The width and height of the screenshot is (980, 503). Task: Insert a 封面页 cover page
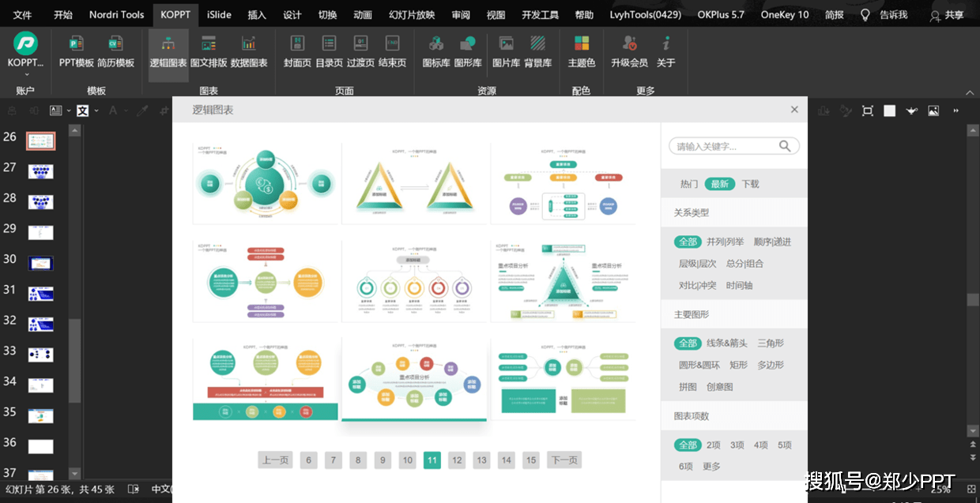tap(297, 51)
